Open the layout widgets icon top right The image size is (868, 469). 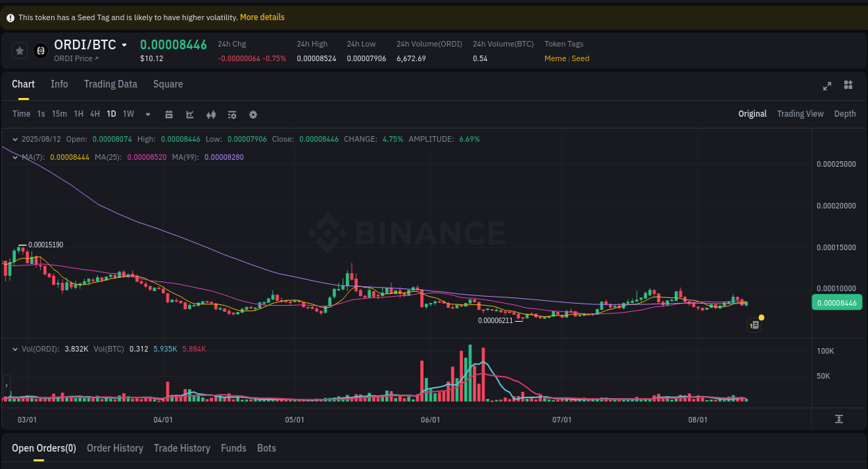tap(848, 85)
